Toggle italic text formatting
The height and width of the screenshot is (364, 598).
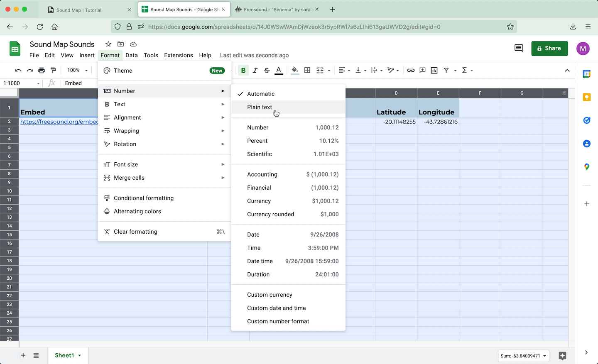(x=255, y=71)
